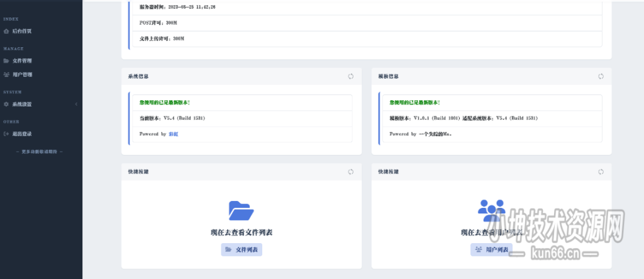644x279 pixels.
Task: Open 后台首页 in the sidebar
Action: pos(21,31)
